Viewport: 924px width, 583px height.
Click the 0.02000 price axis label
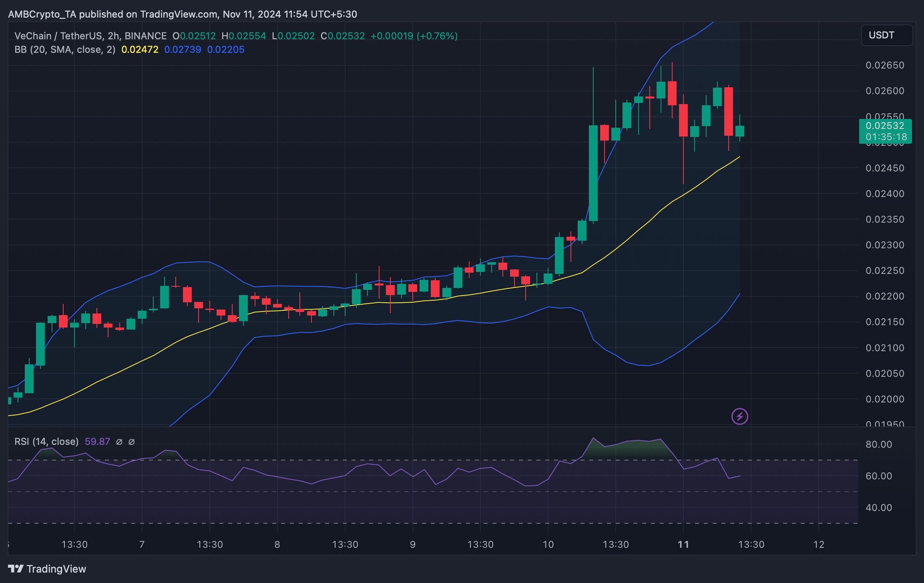point(885,399)
